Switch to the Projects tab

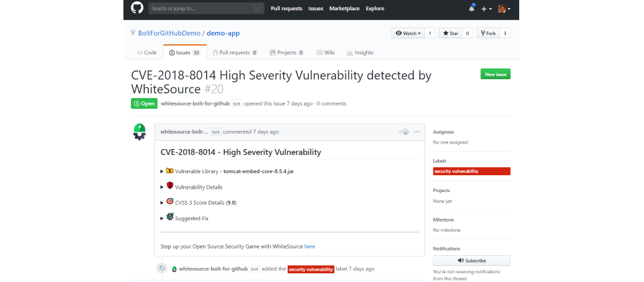tap(286, 52)
